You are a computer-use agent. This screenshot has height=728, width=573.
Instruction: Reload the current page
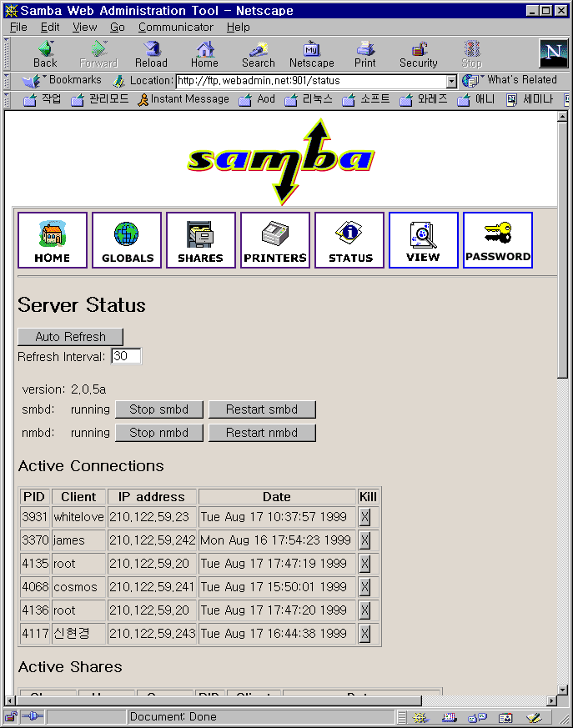151,54
